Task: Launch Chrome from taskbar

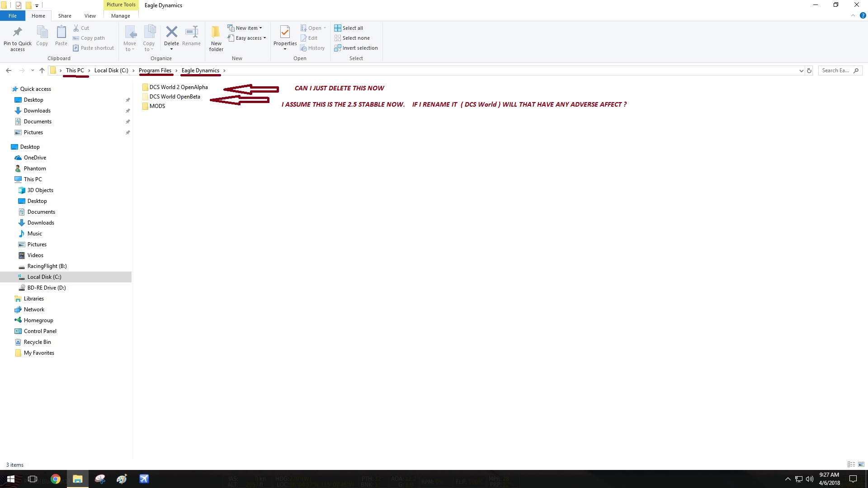Action: pyautogui.click(x=55, y=479)
